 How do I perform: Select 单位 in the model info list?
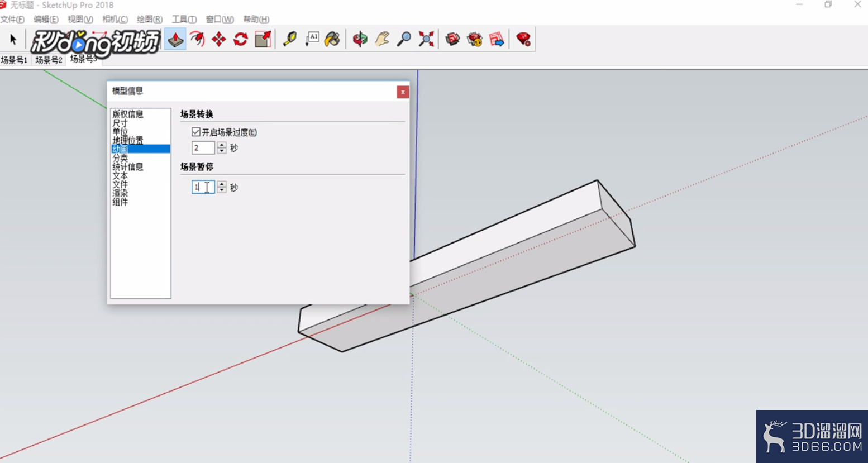point(120,132)
